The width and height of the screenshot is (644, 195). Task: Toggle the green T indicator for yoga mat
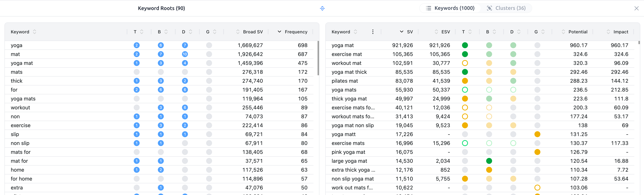465,45
